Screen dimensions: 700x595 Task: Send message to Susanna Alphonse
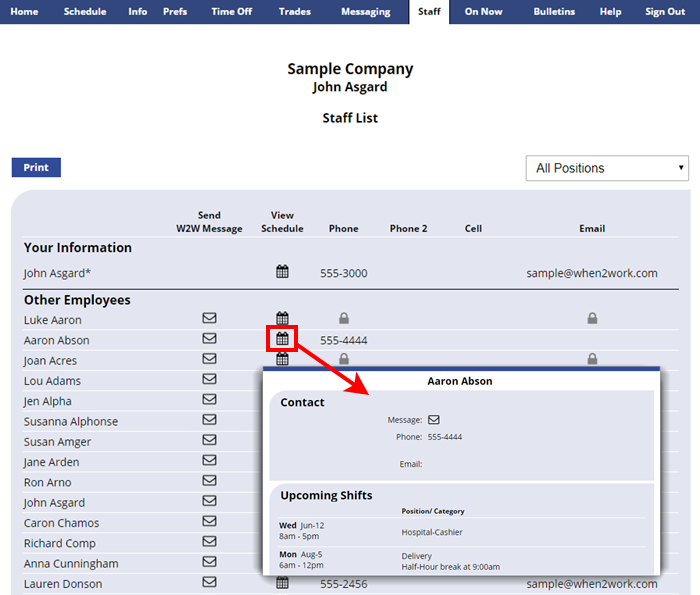coord(209,420)
